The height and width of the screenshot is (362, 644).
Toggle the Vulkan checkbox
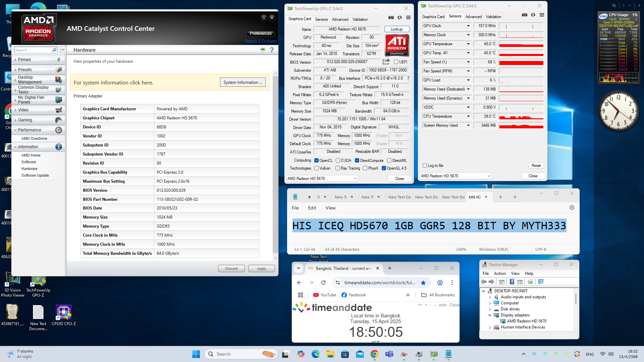click(x=316, y=168)
